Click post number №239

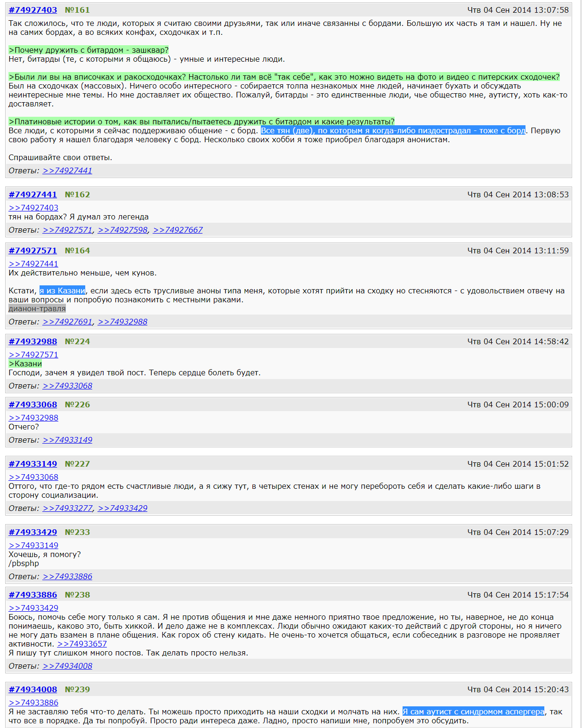click(77, 689)
